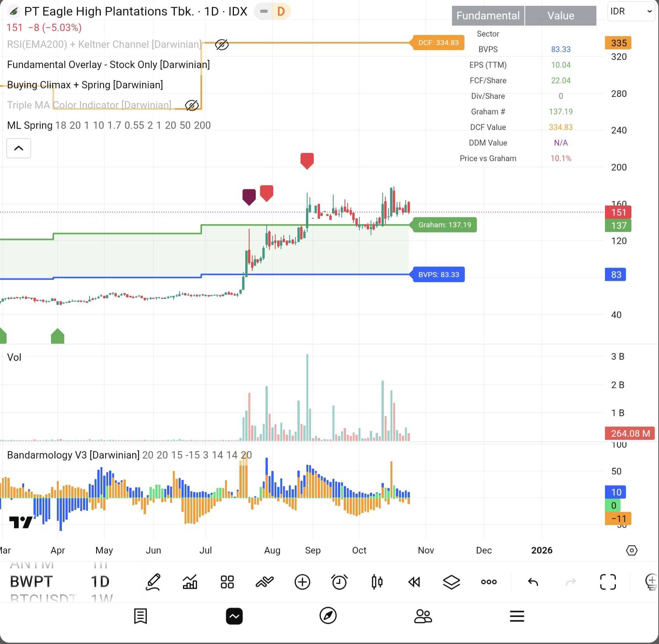Click the Vol indicator label

click(x=14, y=357)
